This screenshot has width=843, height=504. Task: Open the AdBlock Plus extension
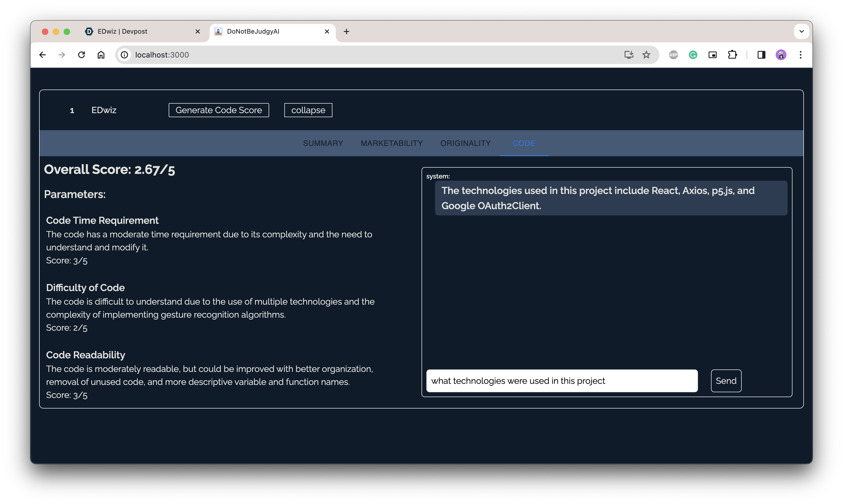tap(673, 55)
